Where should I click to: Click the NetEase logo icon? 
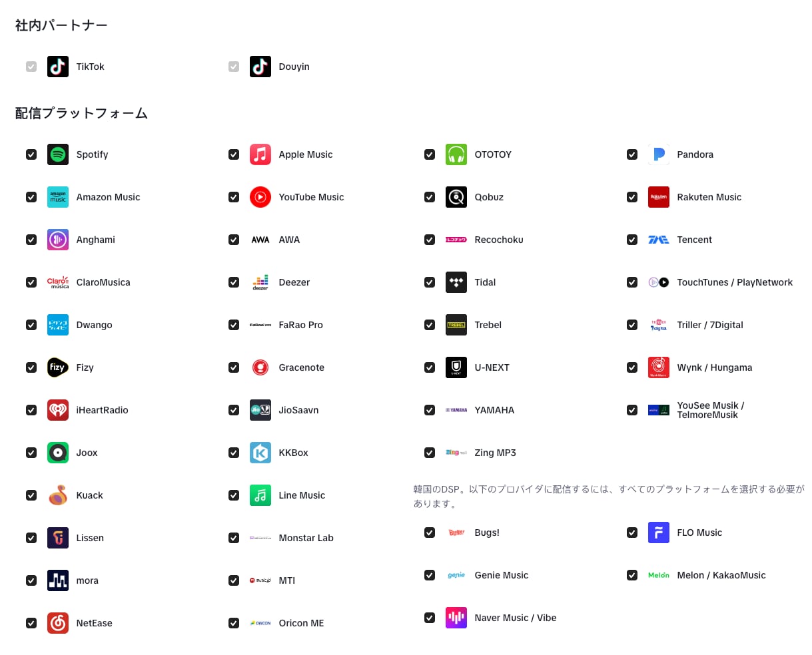pos(58,623)
